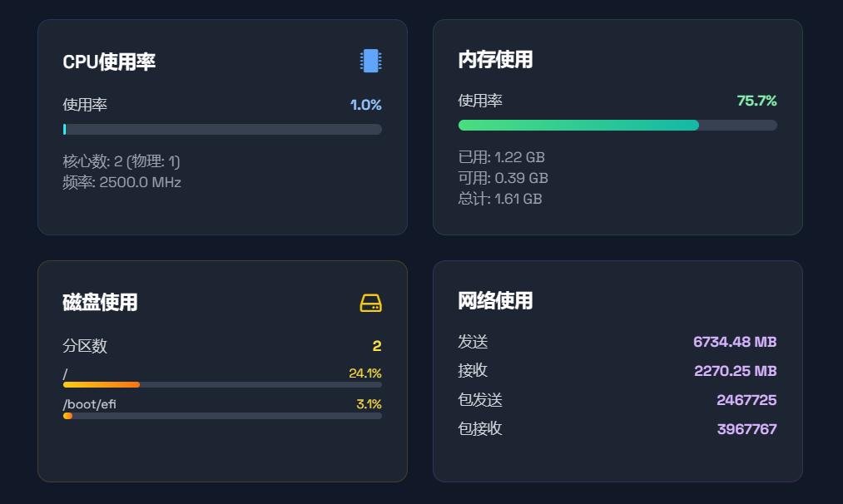
Task: Select the 2270.25 MB received value
Action: 735,370
